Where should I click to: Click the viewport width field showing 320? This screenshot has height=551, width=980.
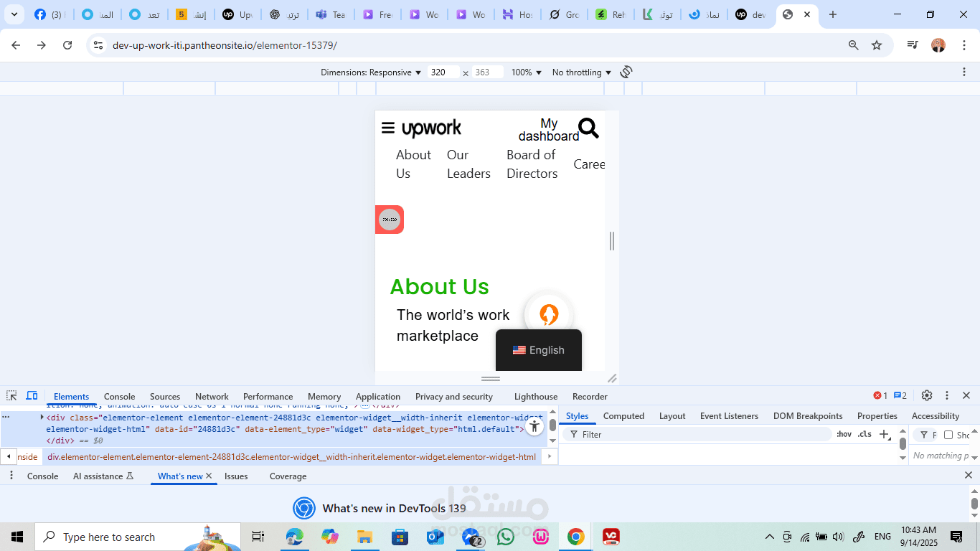pos(443,72)
